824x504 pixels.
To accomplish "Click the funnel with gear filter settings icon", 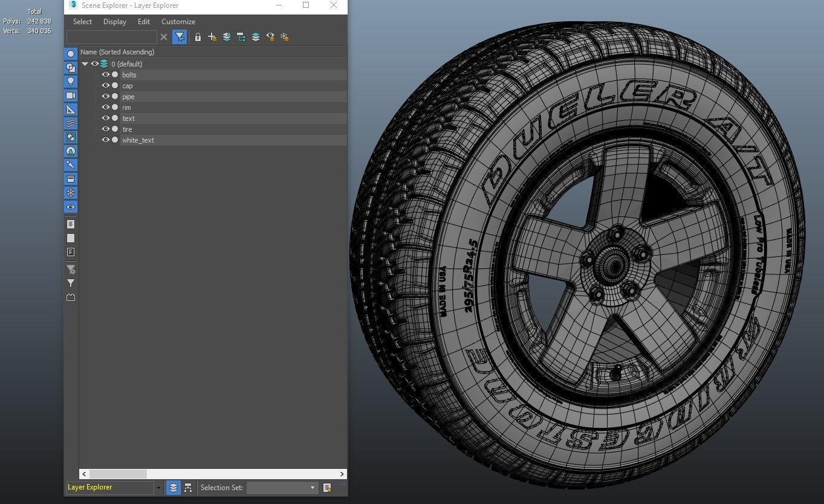I will tap(71, 270).
